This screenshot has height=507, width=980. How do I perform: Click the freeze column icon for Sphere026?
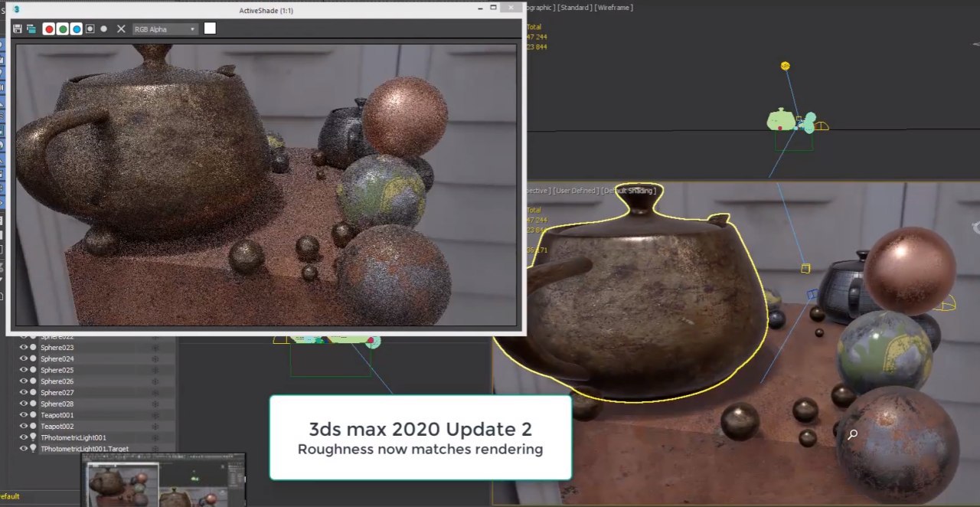[x=155, y=381]
